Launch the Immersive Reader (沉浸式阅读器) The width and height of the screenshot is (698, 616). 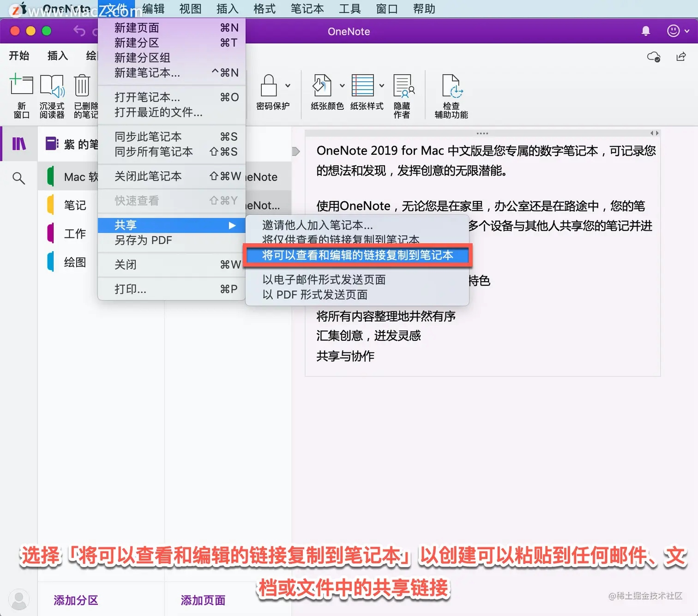coord(52,96)
